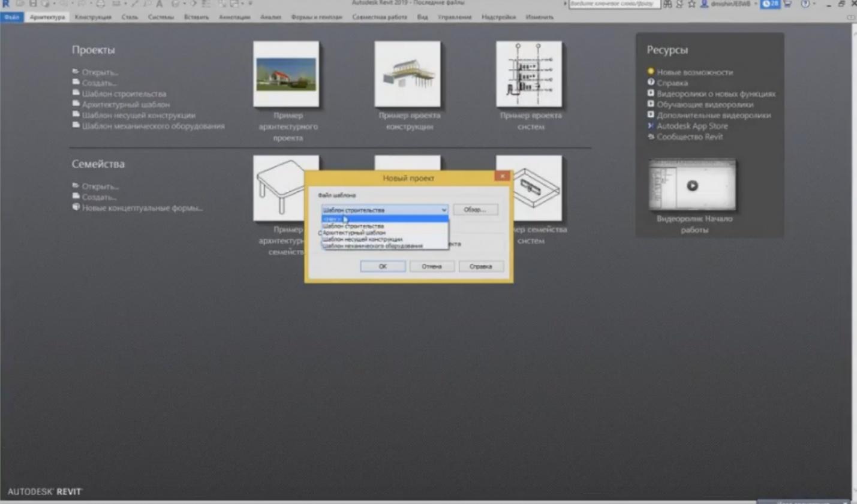
Task: Choose Шаблон механического оборудования in dropdown list
Action: 384,246
